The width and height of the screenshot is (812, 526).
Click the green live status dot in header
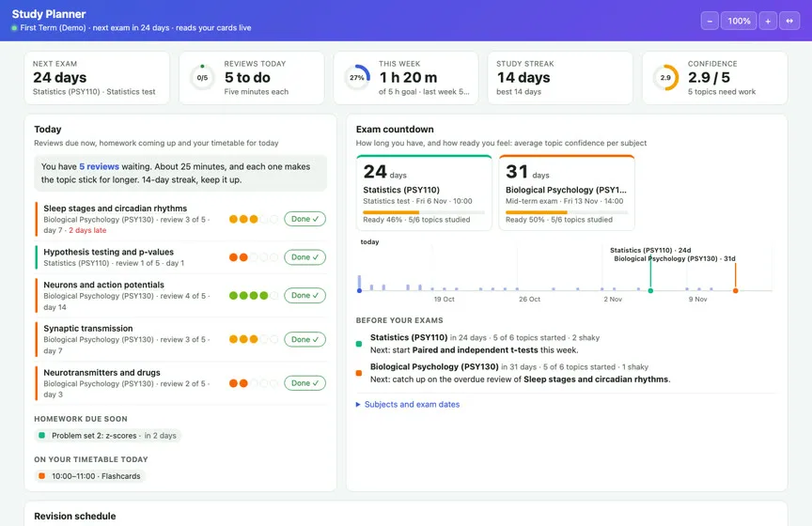[14, 28]
